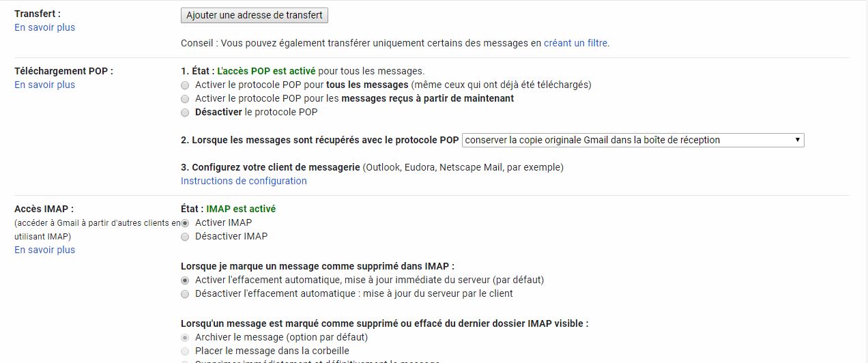The height and width of the screenshot is (363, 868).
Task: Click the Téléchargement POP section heading
Action: (63, 71)
